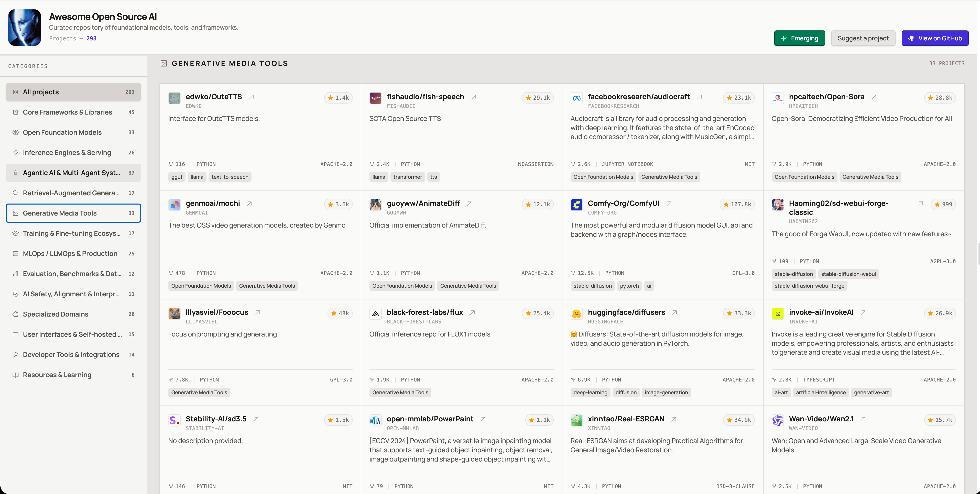The width and height of the screenshot is (980, 494).
Task: Open external link icon for open-mmlab/PowerPaint
Action: coord(483,419)
